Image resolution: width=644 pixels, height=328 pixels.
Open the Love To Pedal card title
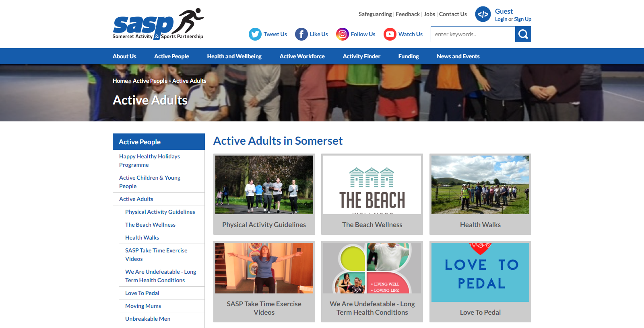click(480, 312)
